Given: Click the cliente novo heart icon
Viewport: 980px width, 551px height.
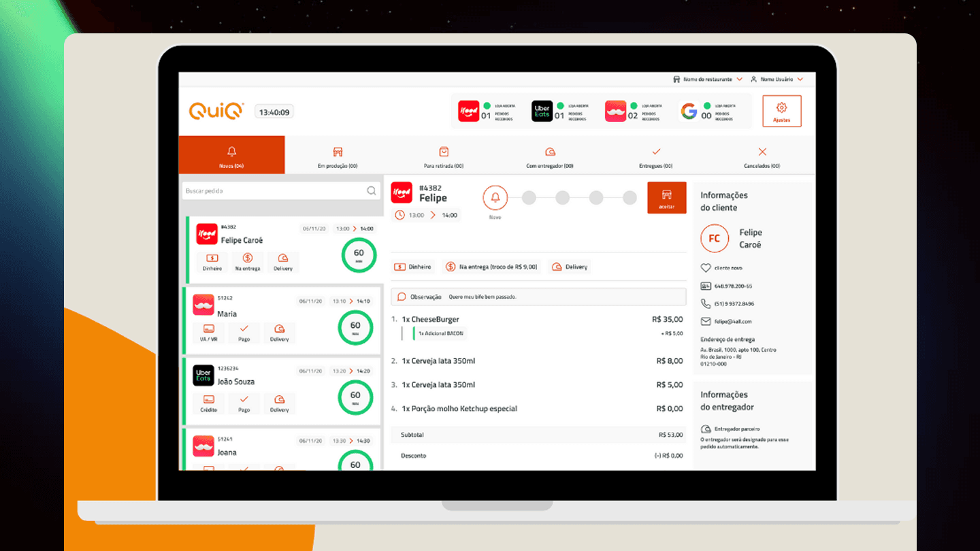Looking at the screenshot, I should (706, 268).
